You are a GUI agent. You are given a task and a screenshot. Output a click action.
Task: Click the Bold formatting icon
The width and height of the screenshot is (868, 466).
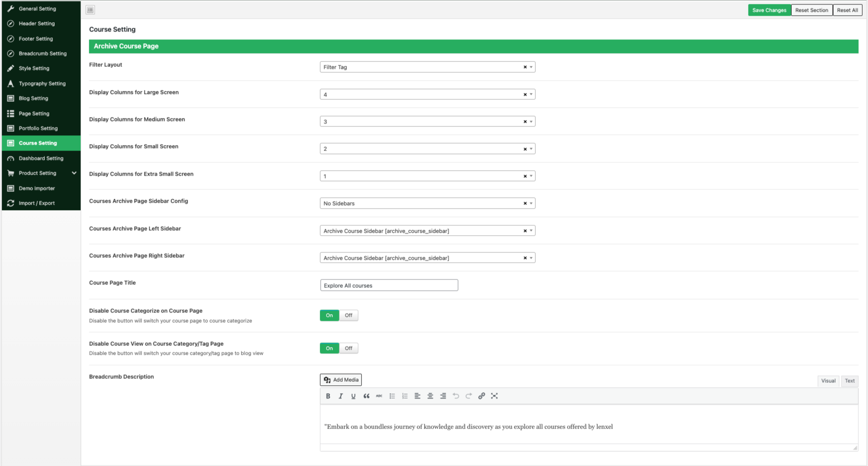coord(328,396)
